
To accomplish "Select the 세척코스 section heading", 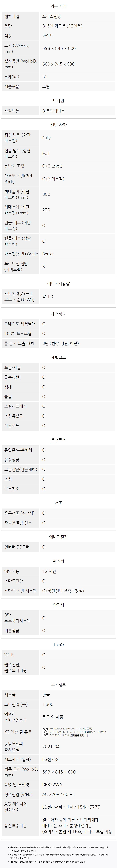I will pos(58,357).
